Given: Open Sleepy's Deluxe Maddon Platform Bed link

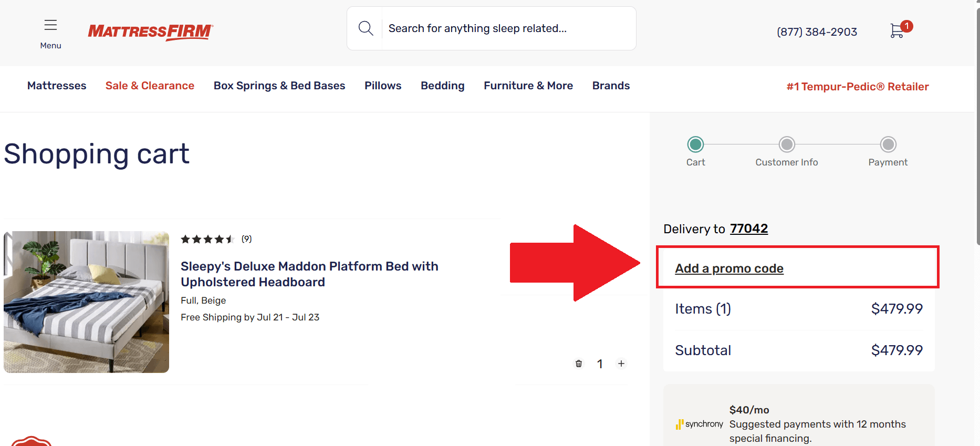Looking at the screenshot, I should (x=309, y=274).
